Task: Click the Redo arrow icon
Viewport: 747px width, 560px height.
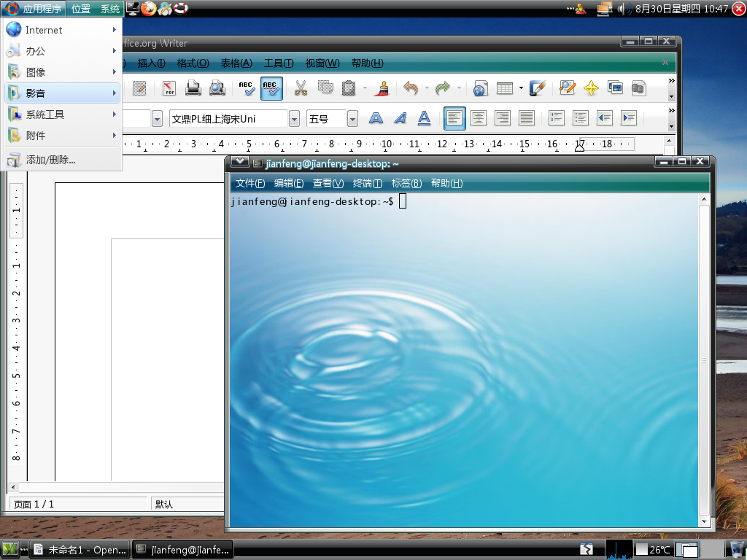Action: (443, 88)
